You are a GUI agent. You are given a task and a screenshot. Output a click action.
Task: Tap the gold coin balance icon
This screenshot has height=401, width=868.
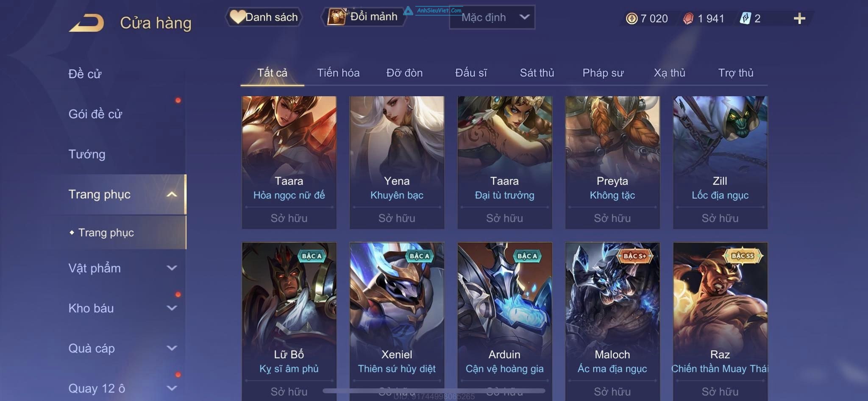[x=632, y=18]
